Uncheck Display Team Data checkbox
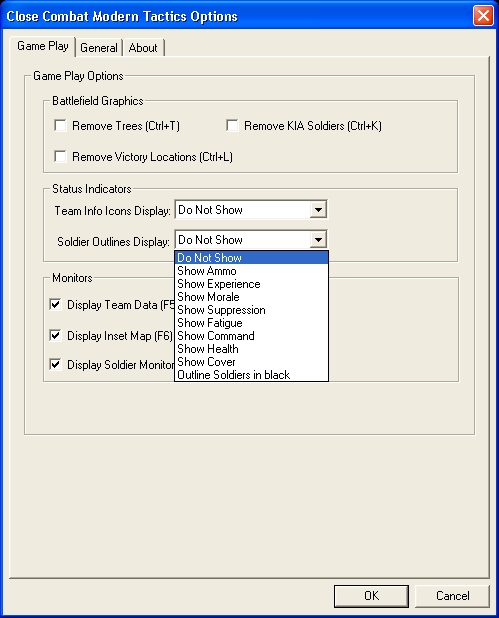The image size is (499, 618). click(x=56, y=304)
